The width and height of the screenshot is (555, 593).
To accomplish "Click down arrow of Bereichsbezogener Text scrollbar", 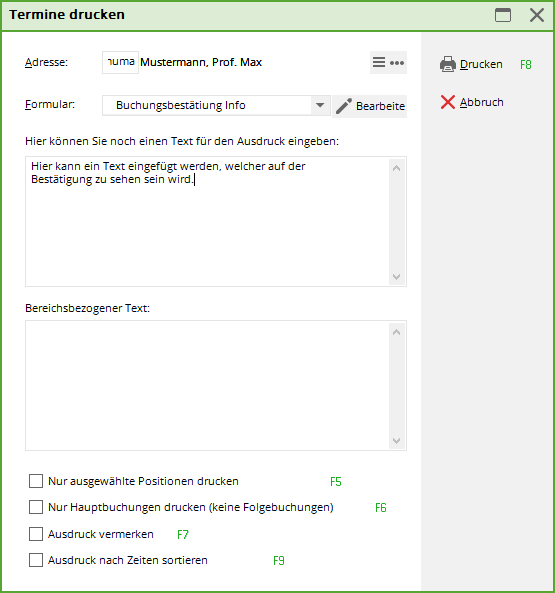I will tap(397, 441).
